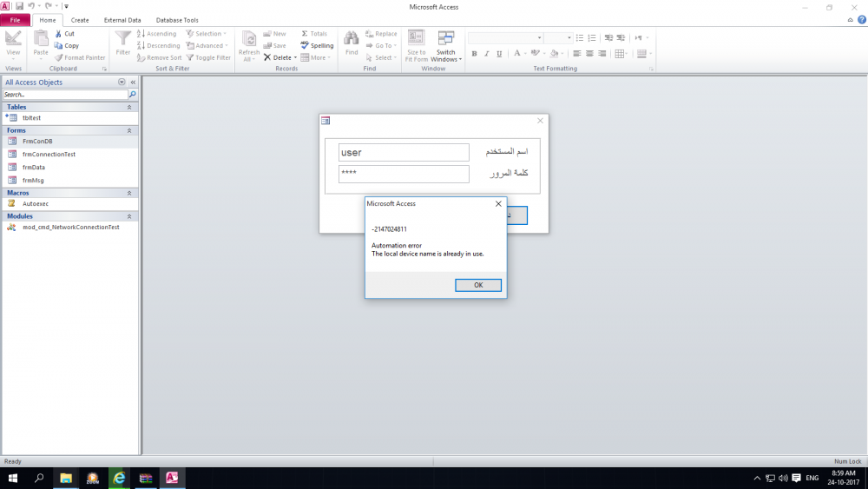This screenshot has width=868, height=489.
Task: Click the Format Painter brush
Action: 58,57
